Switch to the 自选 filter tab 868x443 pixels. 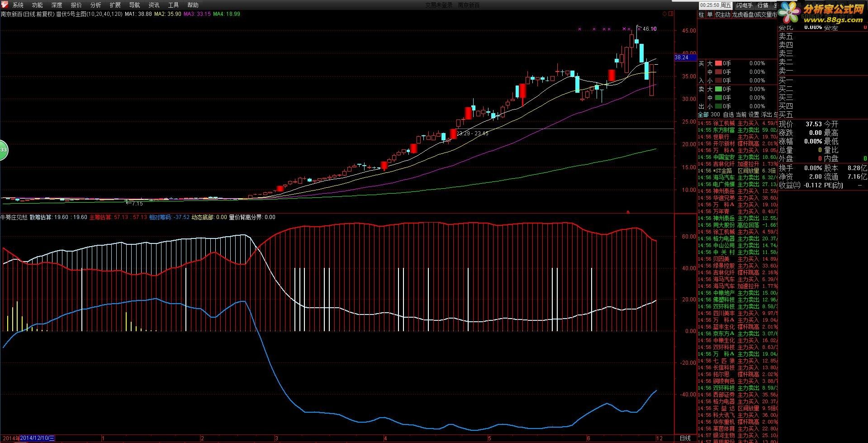click(728, 114)
